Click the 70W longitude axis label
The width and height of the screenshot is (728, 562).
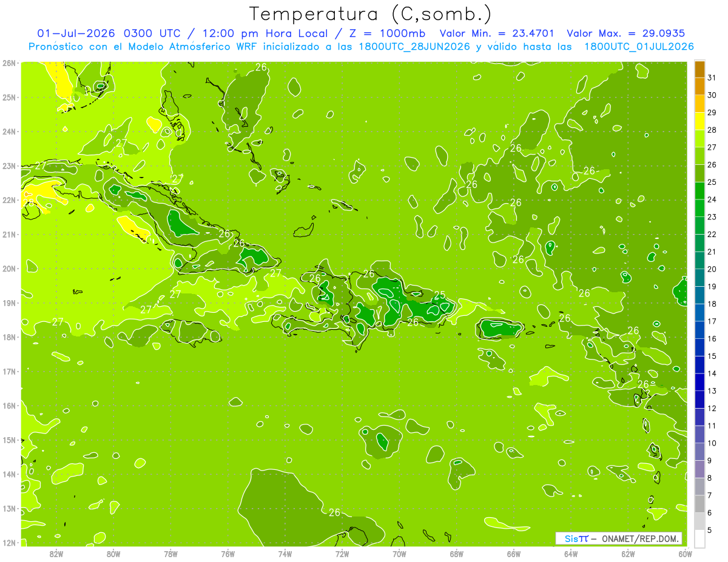tap(399, 554)
